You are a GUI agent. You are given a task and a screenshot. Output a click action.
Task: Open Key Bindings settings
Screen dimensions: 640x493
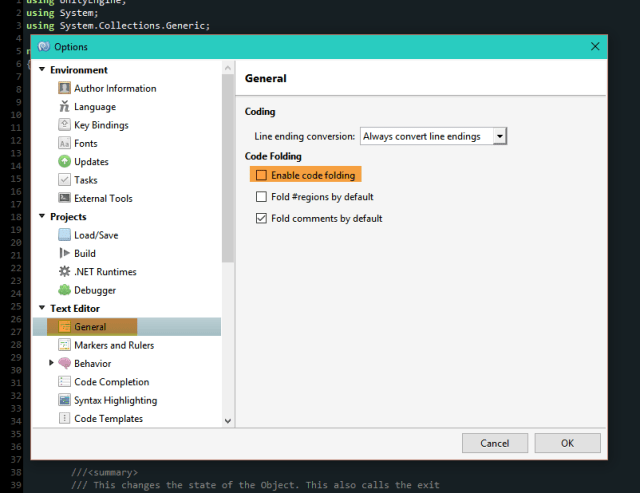101,125
